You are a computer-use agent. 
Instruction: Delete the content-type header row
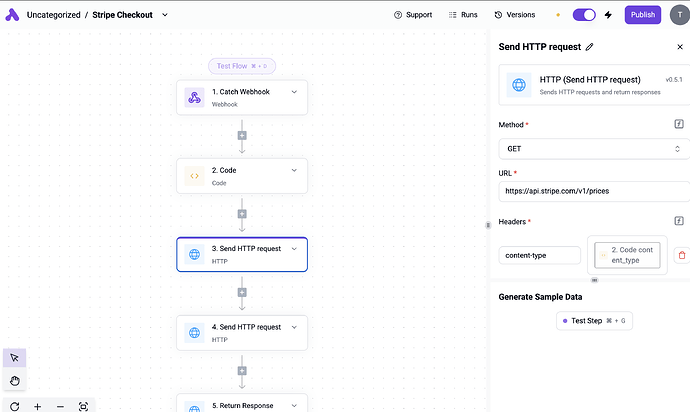point(681,256)
